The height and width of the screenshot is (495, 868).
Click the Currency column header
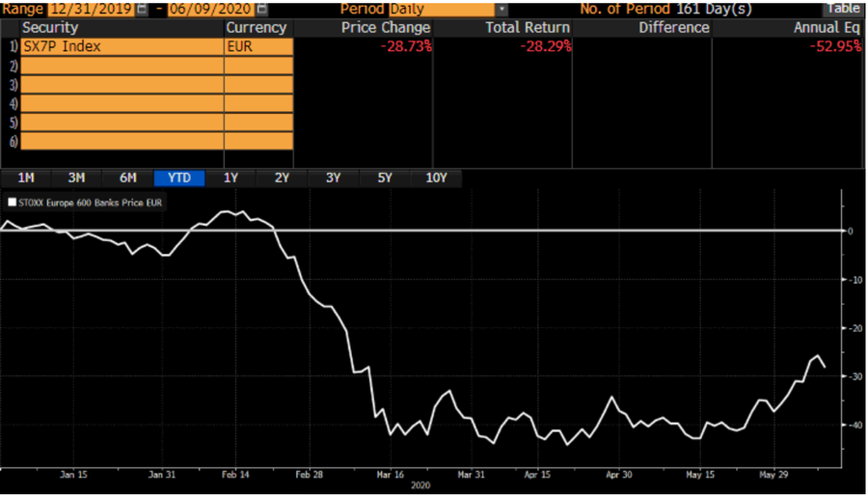pos(257,28)
